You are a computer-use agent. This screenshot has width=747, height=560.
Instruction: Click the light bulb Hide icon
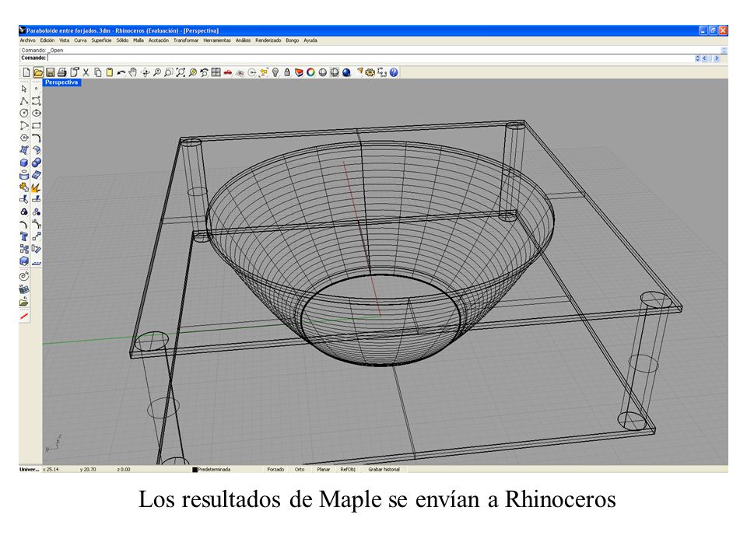click(275, 72)
